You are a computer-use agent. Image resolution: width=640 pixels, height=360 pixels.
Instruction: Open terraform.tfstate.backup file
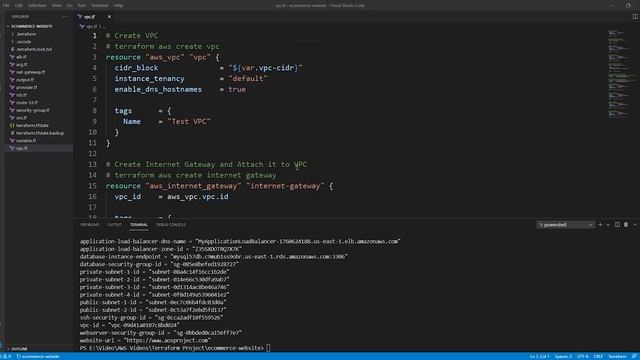[x=40, y=133]
